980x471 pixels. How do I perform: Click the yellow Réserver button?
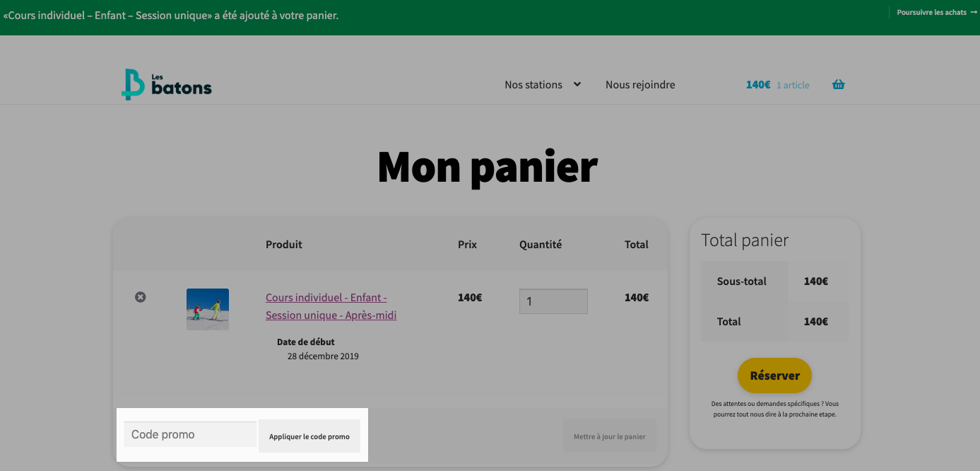tap(775, 376)
